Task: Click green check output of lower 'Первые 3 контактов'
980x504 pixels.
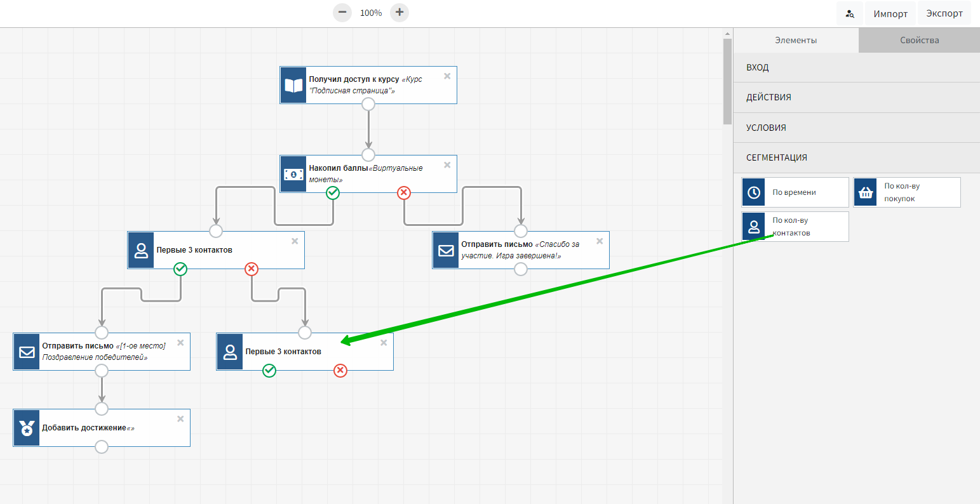Action: [x=269, y=371]
